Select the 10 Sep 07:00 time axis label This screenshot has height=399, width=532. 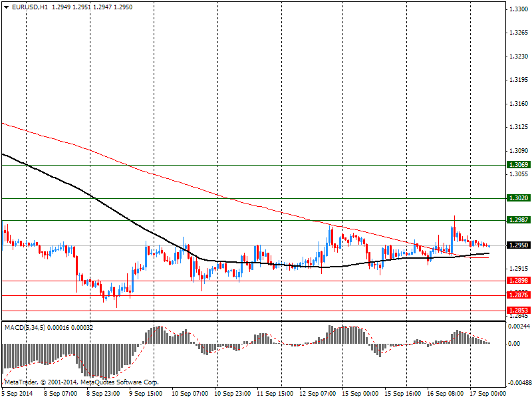click(190, 393)
